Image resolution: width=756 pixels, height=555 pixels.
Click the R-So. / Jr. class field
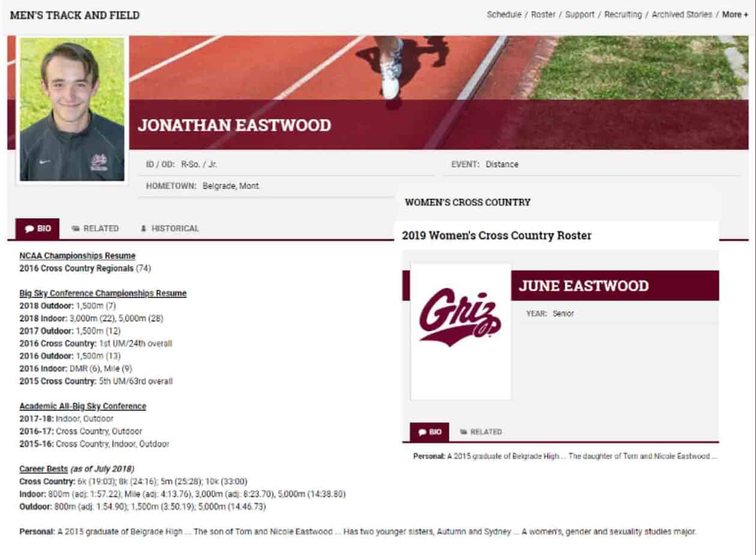click(x=181, y=164)
